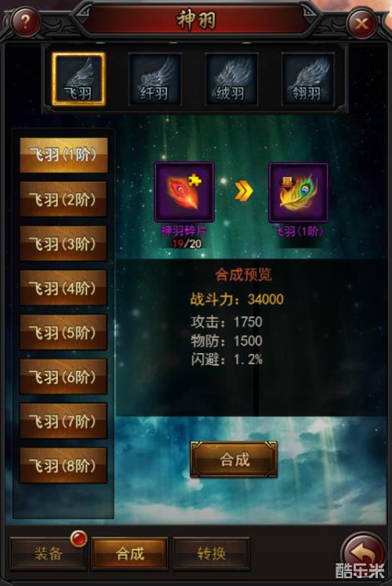Open help with the question mark icon
This screenshot has height=586, width=392.
pos(25,22)
